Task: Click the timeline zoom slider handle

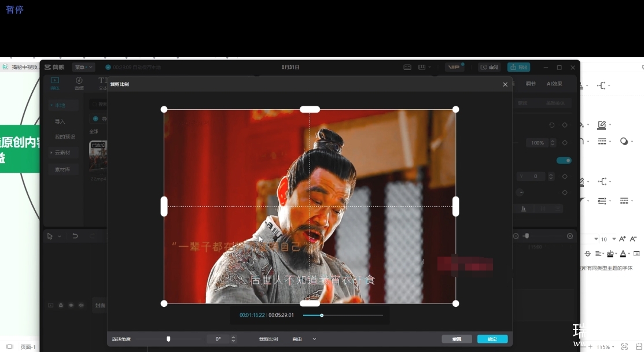Action: coord(527,236)
